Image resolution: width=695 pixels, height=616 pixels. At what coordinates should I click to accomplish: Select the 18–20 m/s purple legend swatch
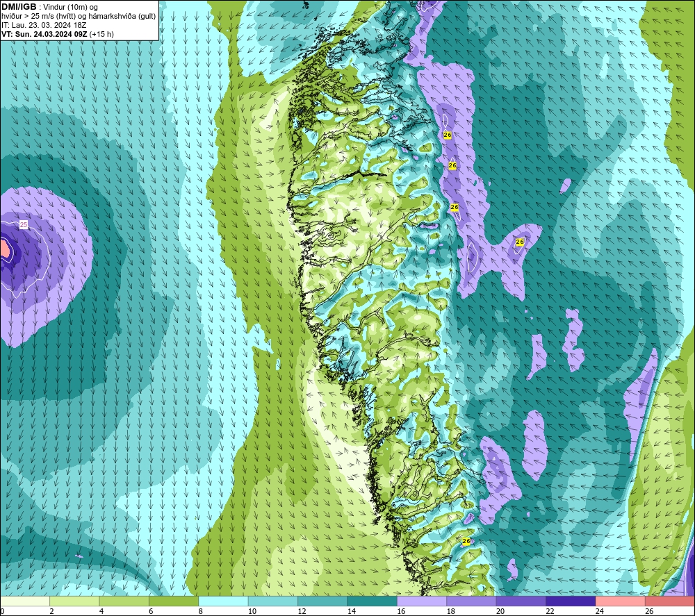472,601
